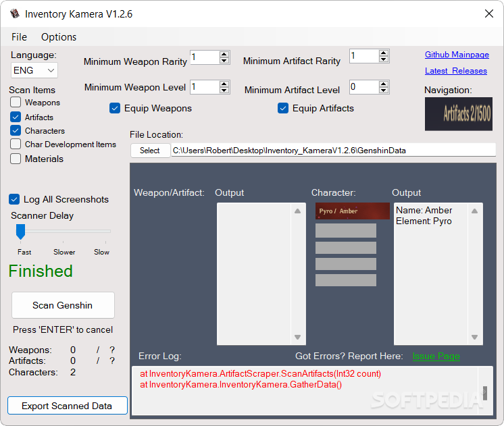Click up arrow of Character output scrollbar
Viewport: 504px width, 426px height.
[x=474, y=211]
